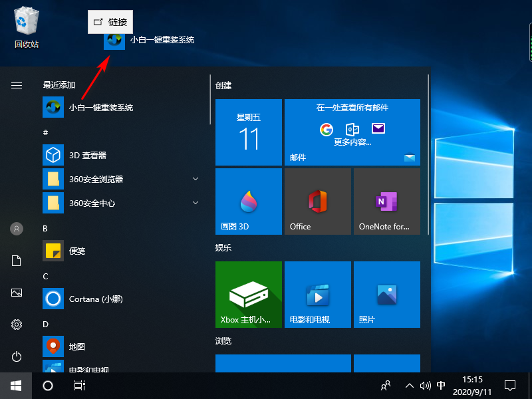
Task: Open the People icon in system tray
Action: 386,386
